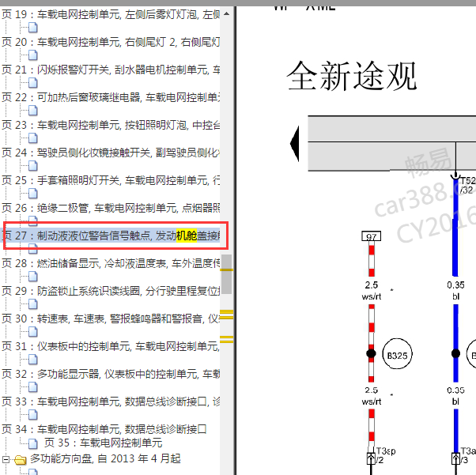Click page icon under 页 31 bookmark
This screenshot has height=475, width=476.
pyautogui.click(x=32, y=360)
